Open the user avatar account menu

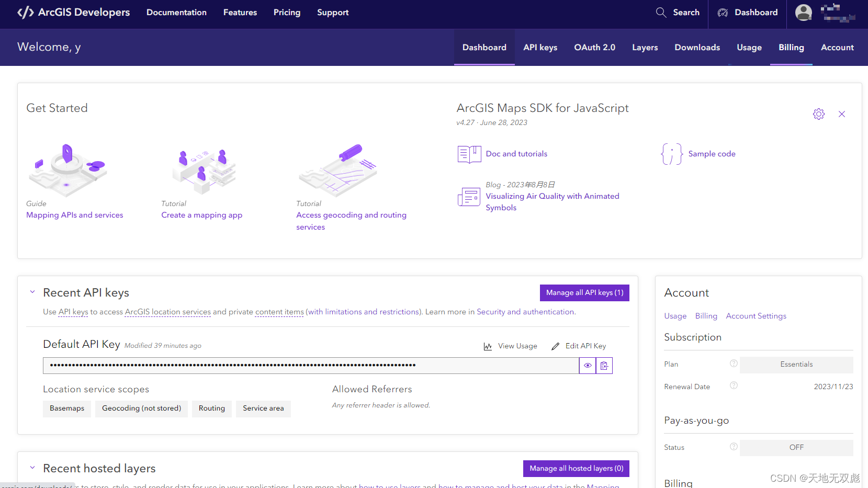(803, 12)
